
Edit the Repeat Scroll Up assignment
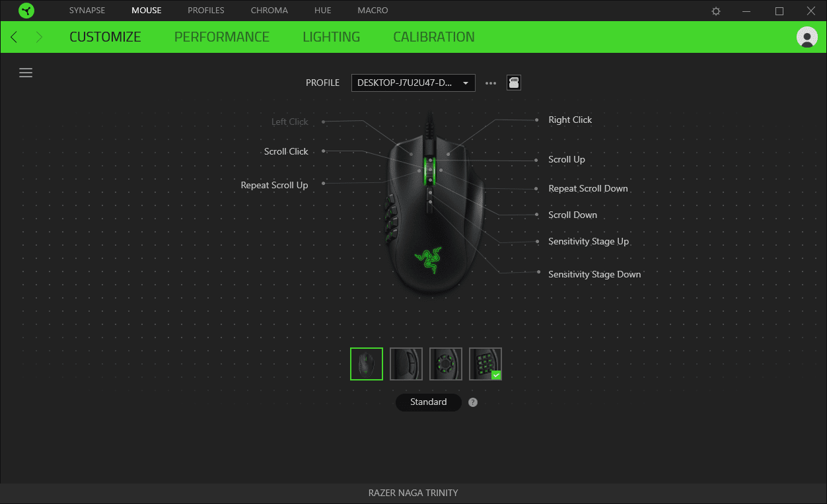(275, 185)
